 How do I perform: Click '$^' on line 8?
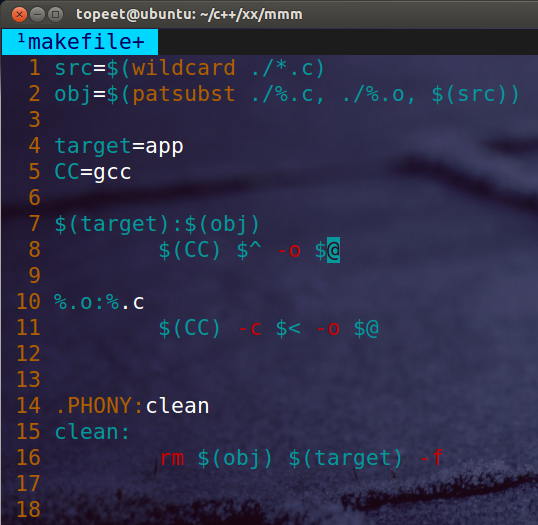pyautogui.click(x=249, y=250)
